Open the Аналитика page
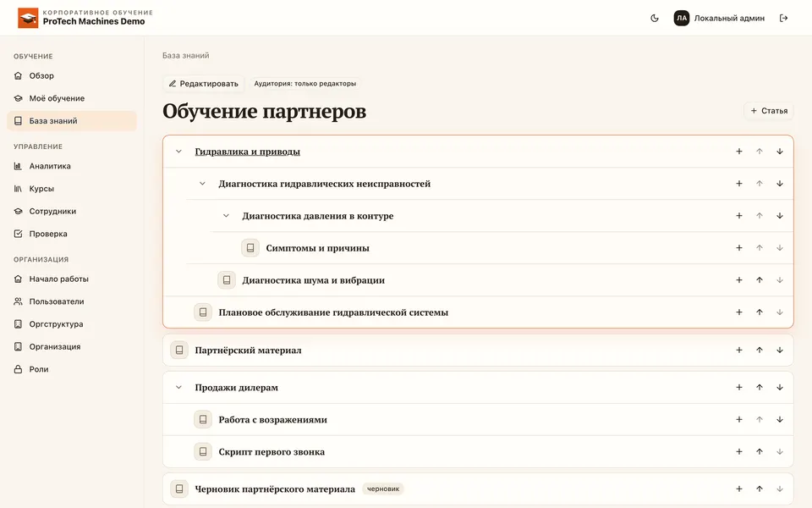 [x=71, y=166]
